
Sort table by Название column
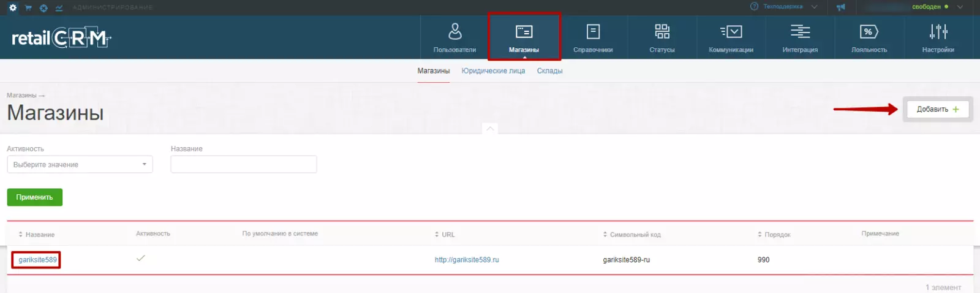pos(37,235)
